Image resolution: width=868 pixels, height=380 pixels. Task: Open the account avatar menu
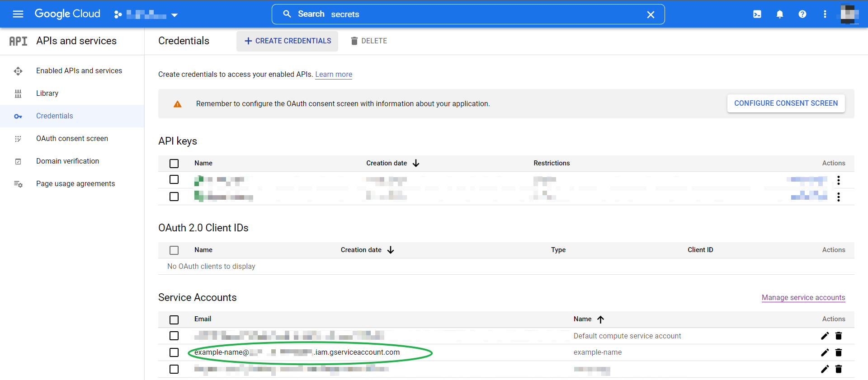[x=849, y=14]
